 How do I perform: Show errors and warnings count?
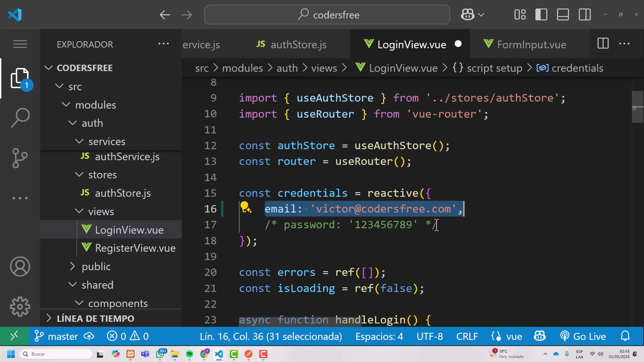pos(128,336)
